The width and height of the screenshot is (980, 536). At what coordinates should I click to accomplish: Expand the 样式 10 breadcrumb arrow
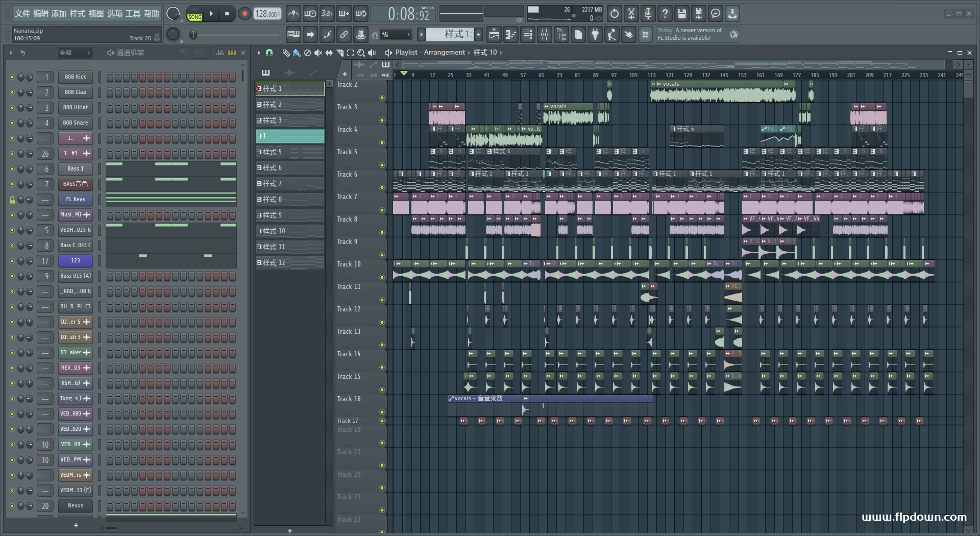(501, 53)
